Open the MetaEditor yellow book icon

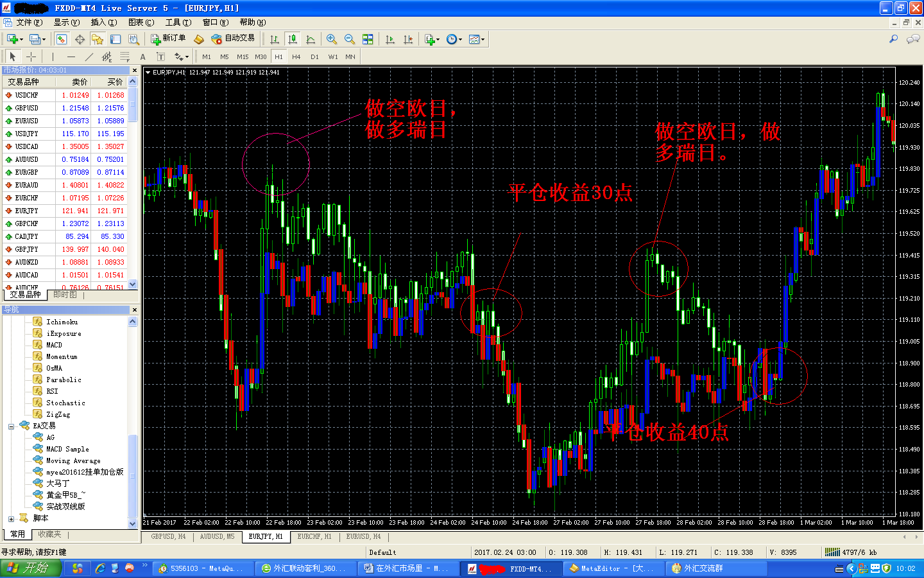199,39
